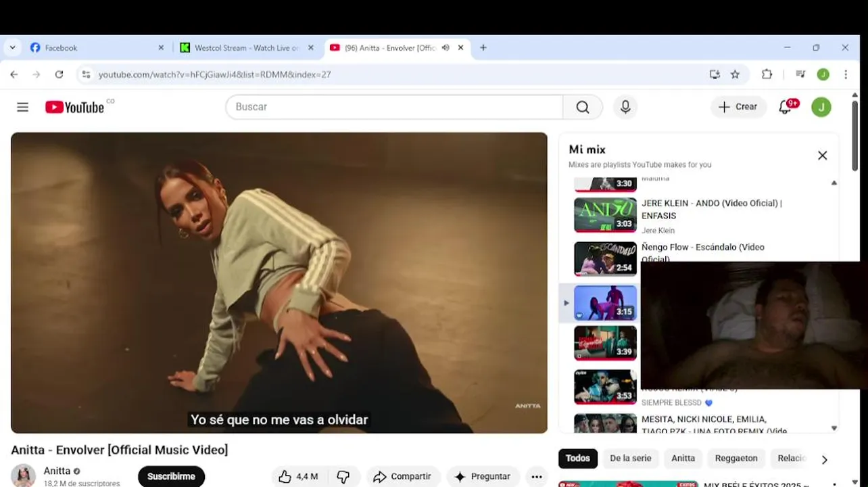This screenshot has width=868, height=487.
Task: Click the search magnifier button
Action: 583,107
